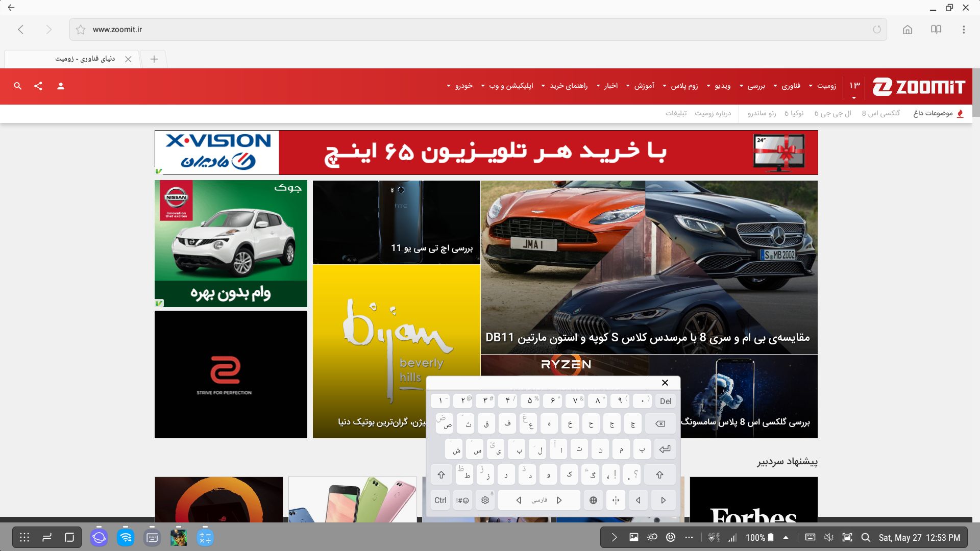Open the ال جی جی 6 hot topic

click(x=833, y=113)
